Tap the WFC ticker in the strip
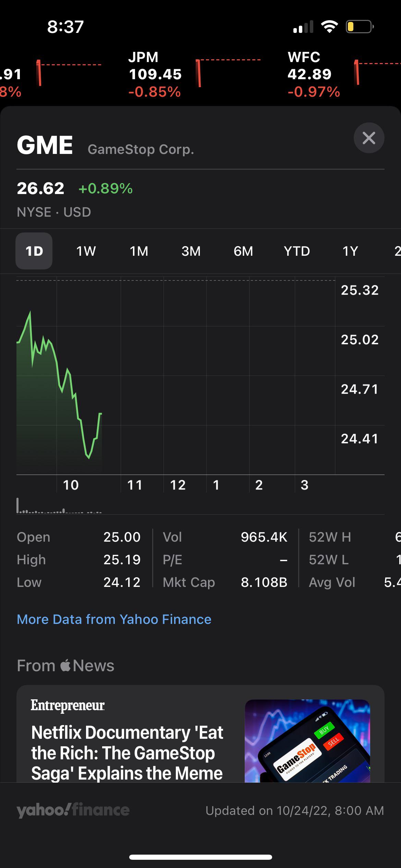Image resolution: width=401 pixels, height=868 pixels. 313,74
